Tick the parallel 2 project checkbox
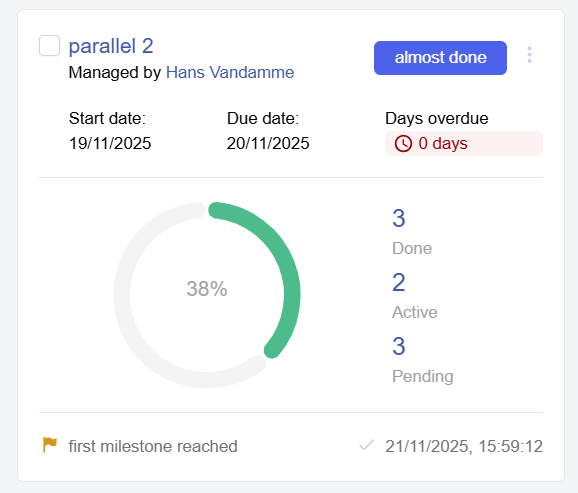Screen dimensions: 578x493 tap(49, 46)
